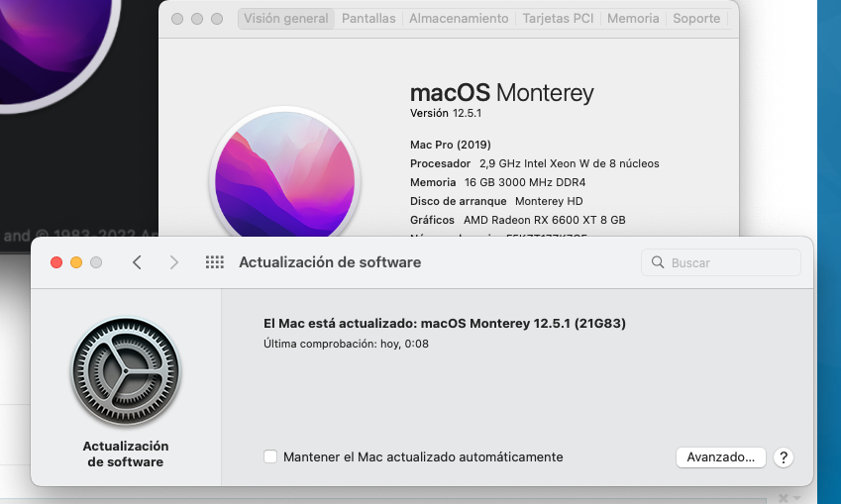Click the Versión 12.5.1 text

pos(446,113)
